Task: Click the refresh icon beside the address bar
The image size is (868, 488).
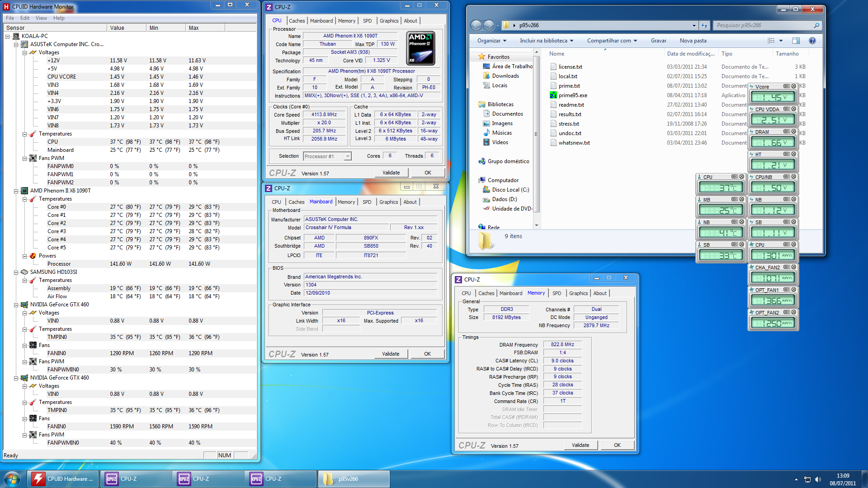Action: (704, 25)
